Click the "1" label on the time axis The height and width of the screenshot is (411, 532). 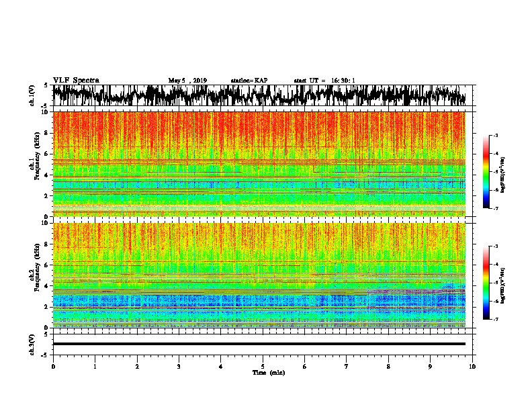95,366
